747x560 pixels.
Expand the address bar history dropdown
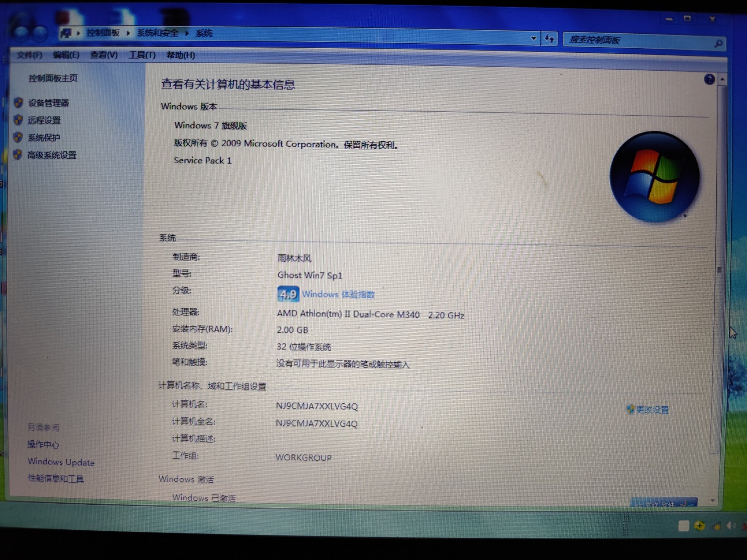coord(533,38)
